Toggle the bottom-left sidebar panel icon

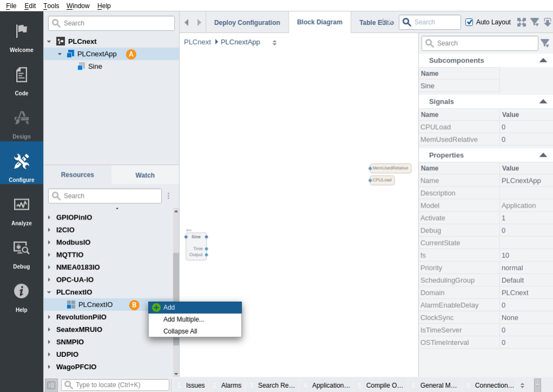(x=51, y=385)
